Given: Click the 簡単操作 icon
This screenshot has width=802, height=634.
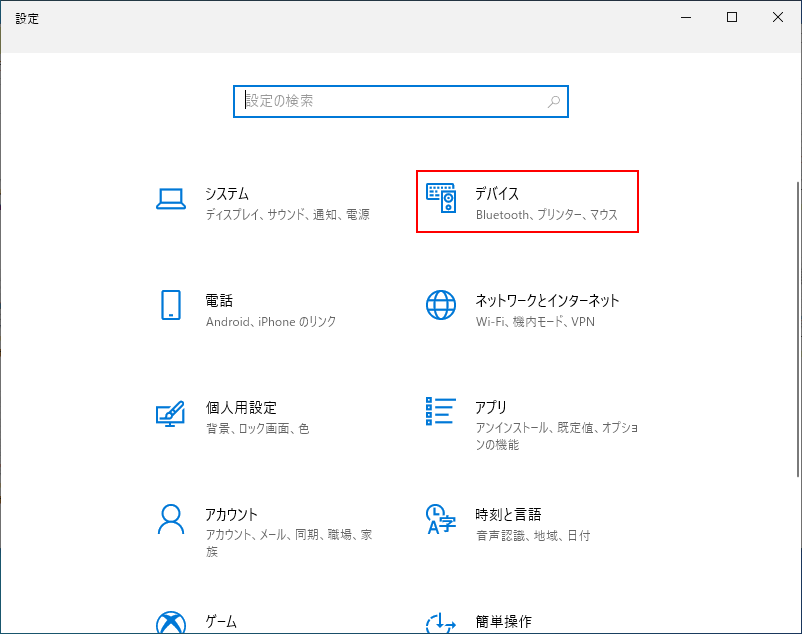Looking at the screenshot, I should pos(441,623).
